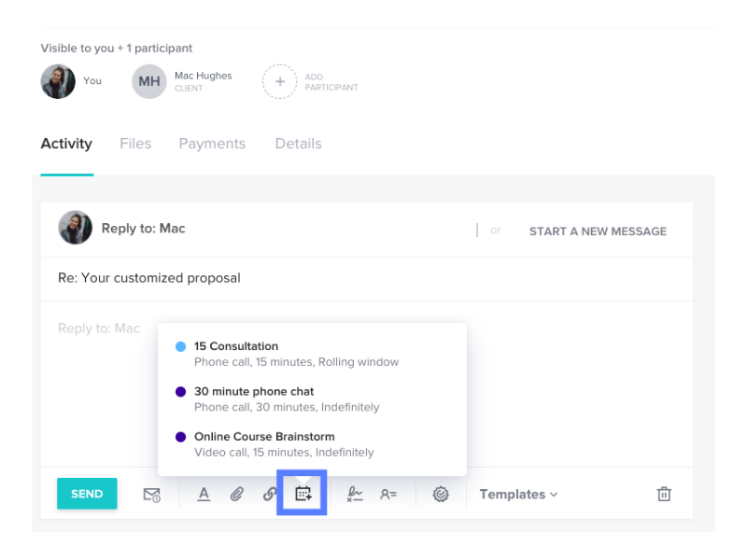Image resolution: width=747 pixels, height=560 pixels.
Task: Click the contact form icon
Action: pyautogui.click(x=388, y=495)
